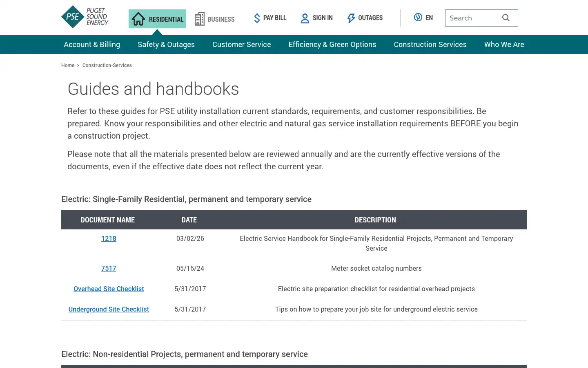The height and width of the screenshot is (368, 588).
Task: Open the Customer Service menu
Action: pyautogui.click(x=242, y=45)
